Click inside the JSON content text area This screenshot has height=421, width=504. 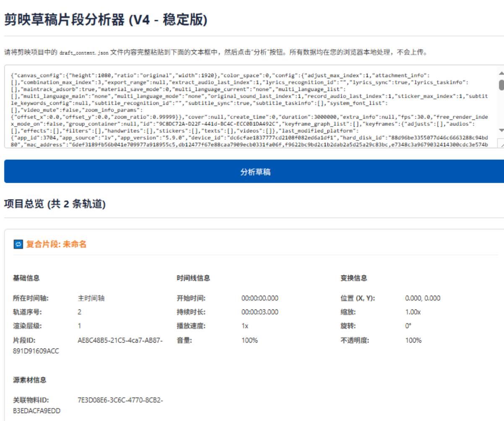[250, 107]
